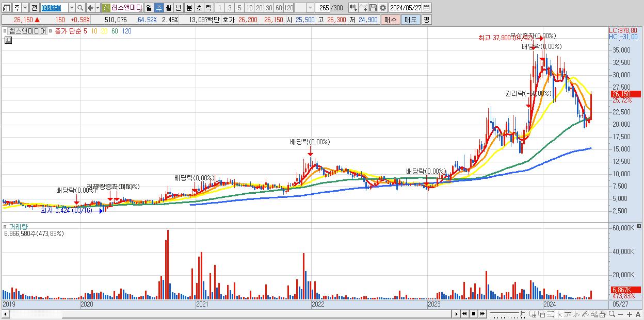Click the letter A text icon
This screenshot has width=644, height=320.
(x=638, y=314)
